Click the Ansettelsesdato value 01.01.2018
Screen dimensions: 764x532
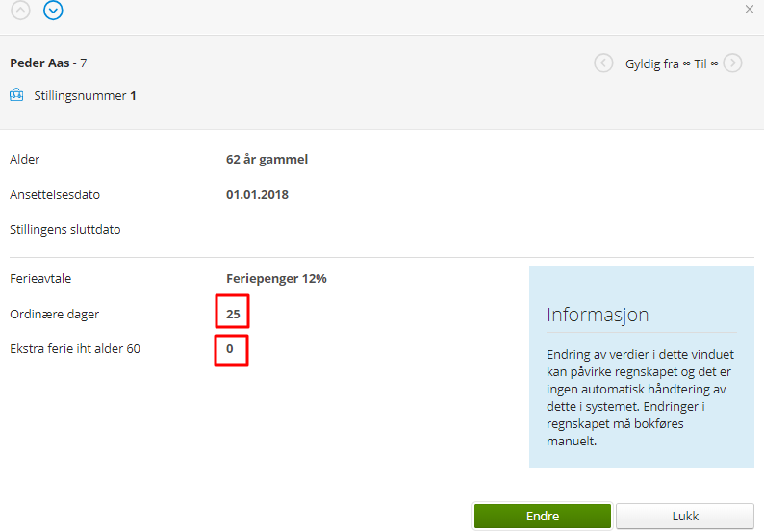coord(257,194)
